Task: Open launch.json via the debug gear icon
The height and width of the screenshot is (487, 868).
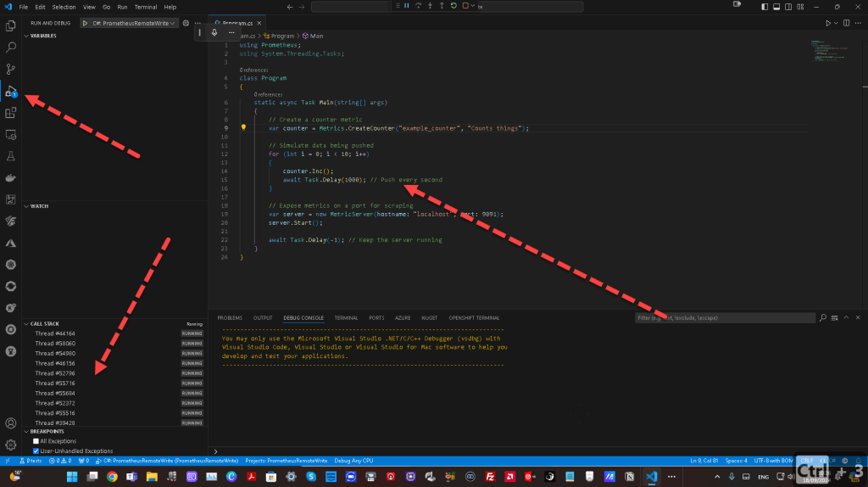Action: click(186, 23)
